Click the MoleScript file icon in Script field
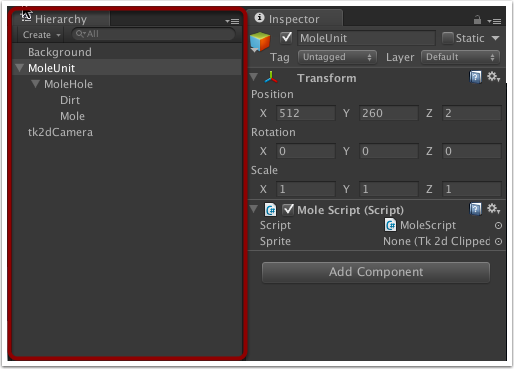This screenshot has width=514, height=369. pos(390,225)
